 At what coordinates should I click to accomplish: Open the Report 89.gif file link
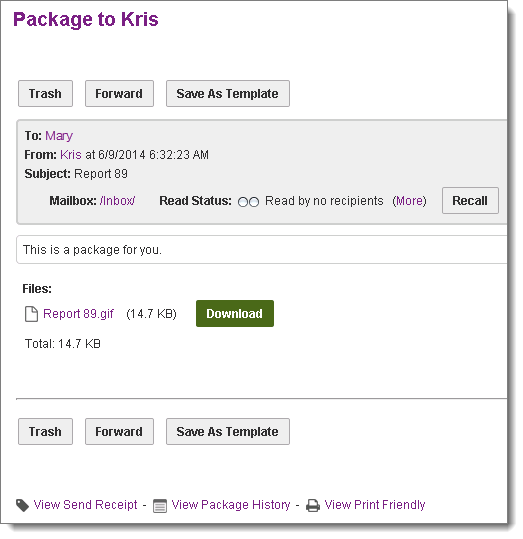[78, 314]
